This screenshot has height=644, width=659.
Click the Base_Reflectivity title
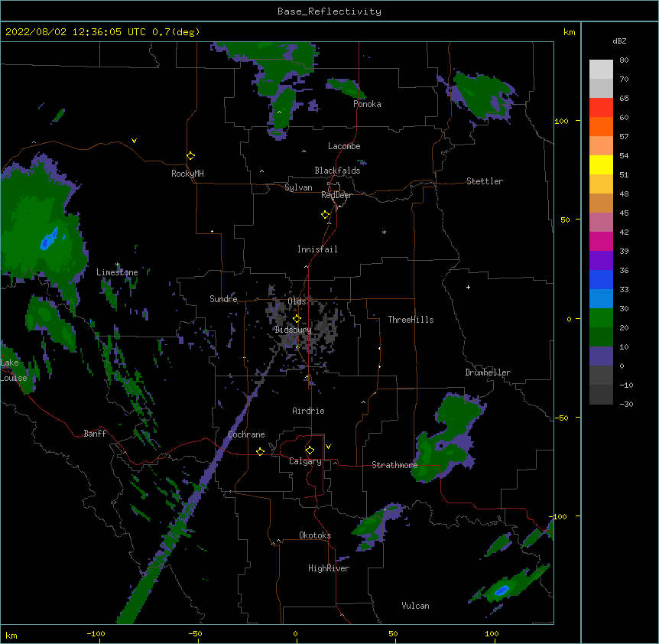[x=329, y=11]
